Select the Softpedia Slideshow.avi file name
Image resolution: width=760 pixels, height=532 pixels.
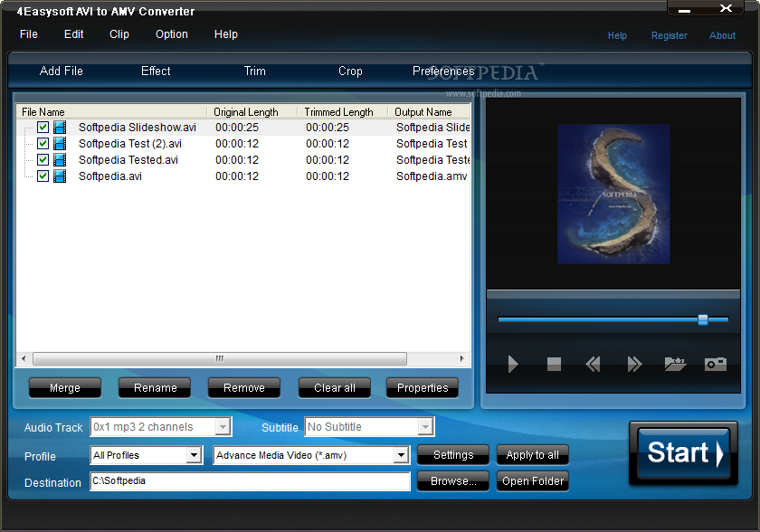coord(138,128)
